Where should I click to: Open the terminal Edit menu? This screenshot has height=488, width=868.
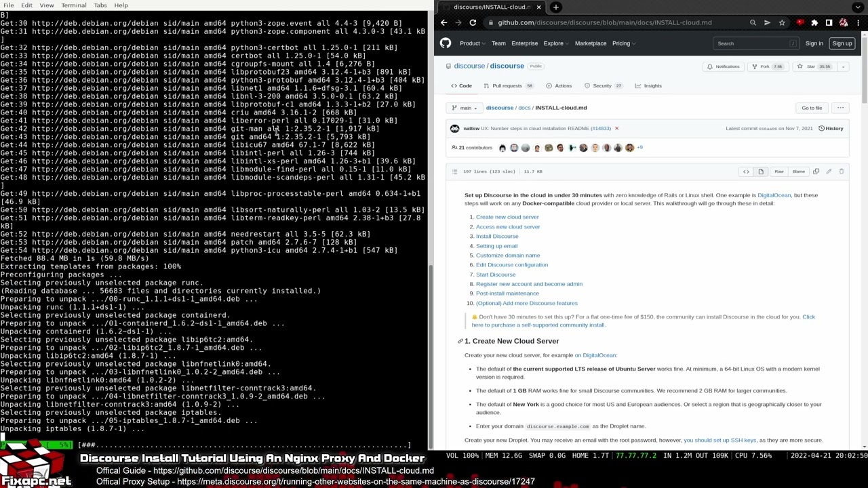coord(26,5)
